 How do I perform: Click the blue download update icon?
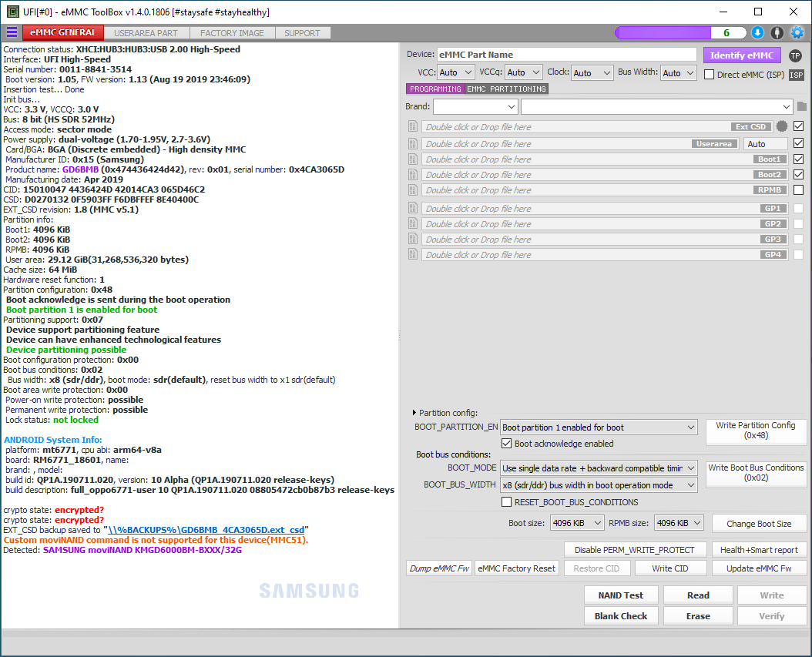(757, 32)
